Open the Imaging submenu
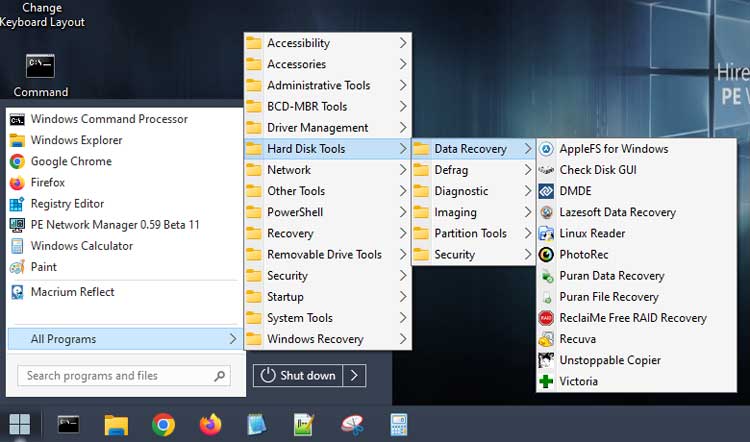Viewport: 750px width, 442px height. point(473,212)
